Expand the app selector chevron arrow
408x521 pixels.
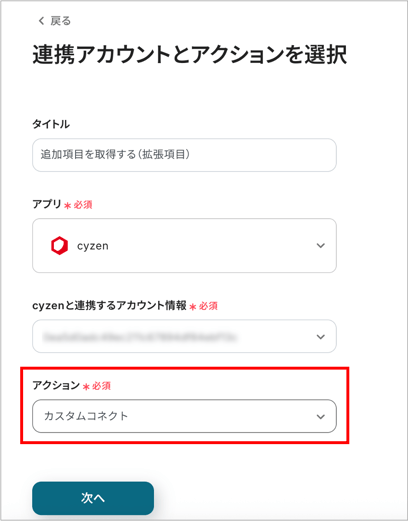pyautogui.click(x=321, y=246)
